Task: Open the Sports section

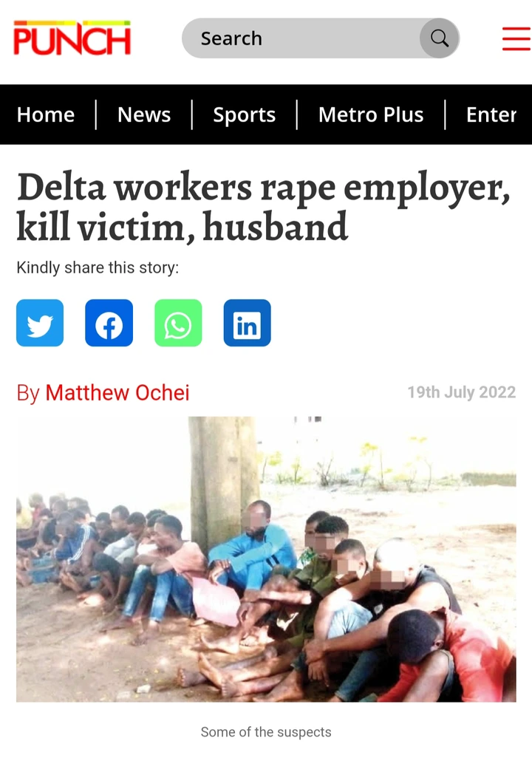Action: (x=245, y=115)
